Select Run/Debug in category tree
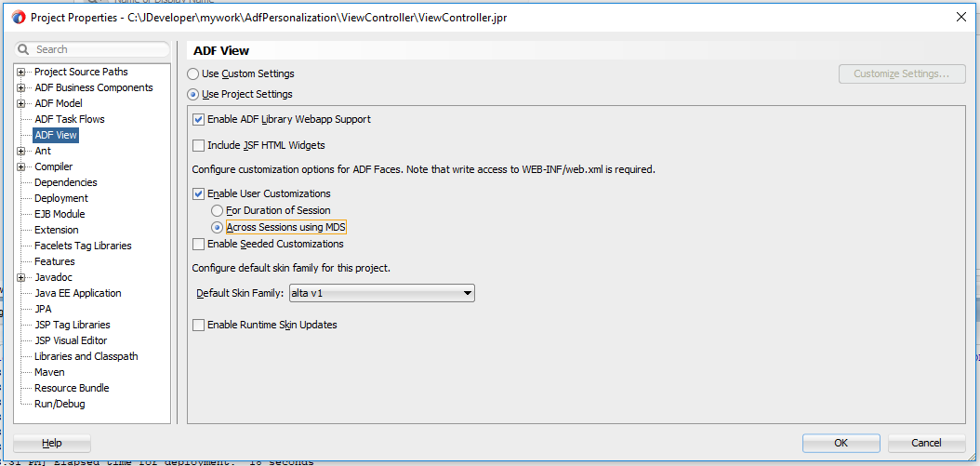Viewport: 980px width, 466px height. [x=60, y=404]
